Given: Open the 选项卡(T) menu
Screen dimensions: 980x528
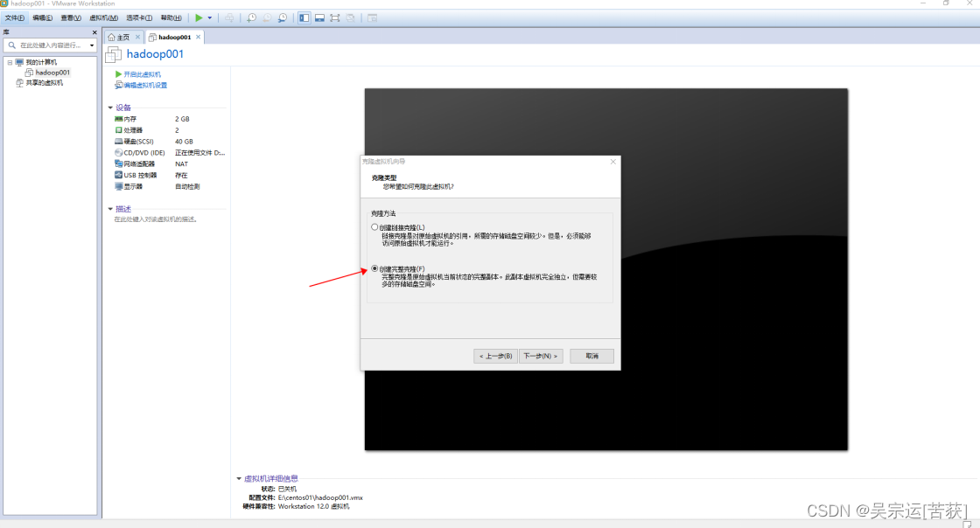Looking at the screenshot, I should tap(139, 18).
